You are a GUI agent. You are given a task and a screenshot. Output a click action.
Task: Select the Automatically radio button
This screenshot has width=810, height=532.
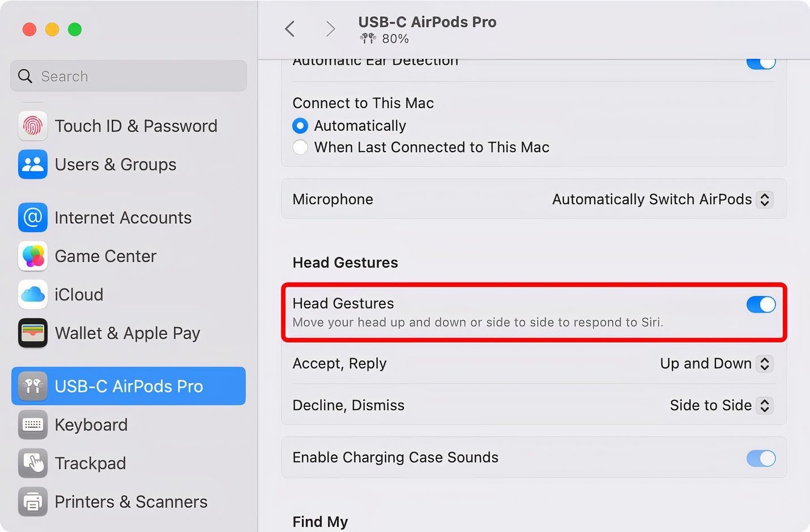pos(300,126)
